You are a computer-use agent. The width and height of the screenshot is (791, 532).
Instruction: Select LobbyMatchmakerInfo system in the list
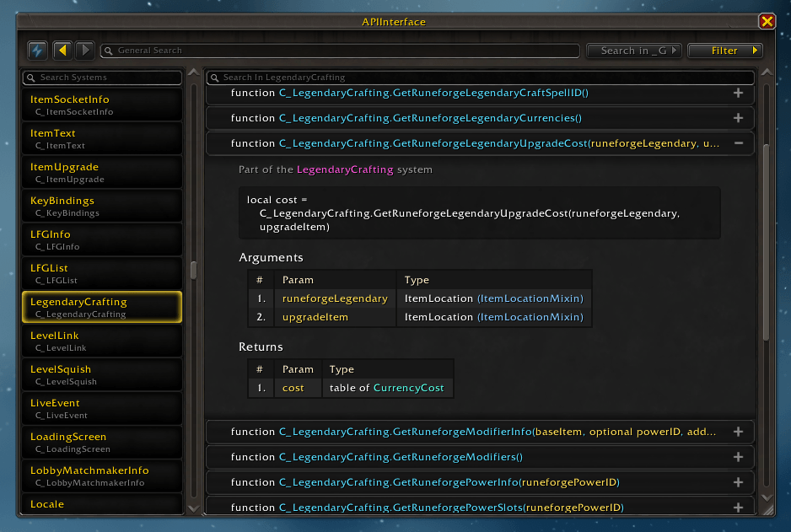coord(102,476)
